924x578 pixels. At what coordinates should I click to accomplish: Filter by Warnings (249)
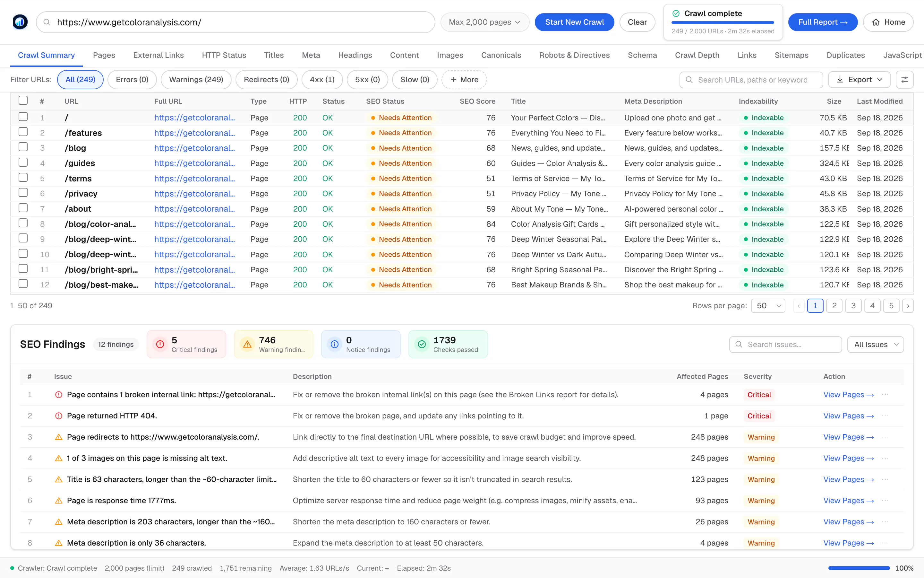pyautogui.click(x=196, y=80)
